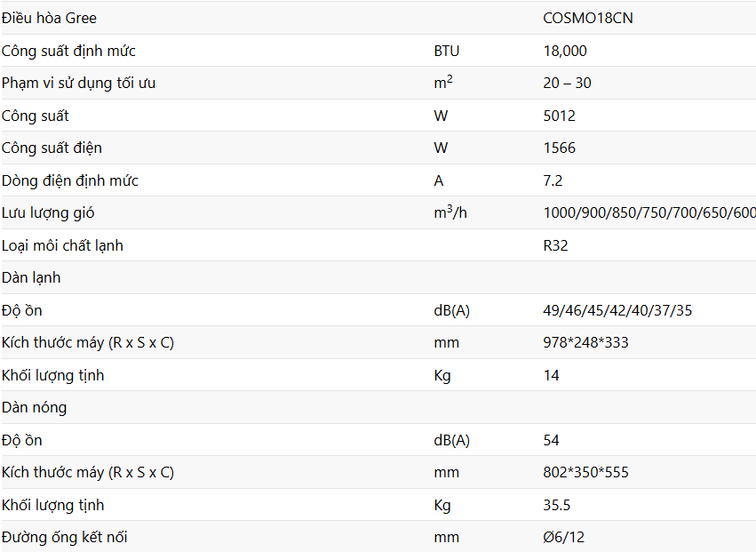Click the 20 – 30 usage range value

[x=567, y=83]
